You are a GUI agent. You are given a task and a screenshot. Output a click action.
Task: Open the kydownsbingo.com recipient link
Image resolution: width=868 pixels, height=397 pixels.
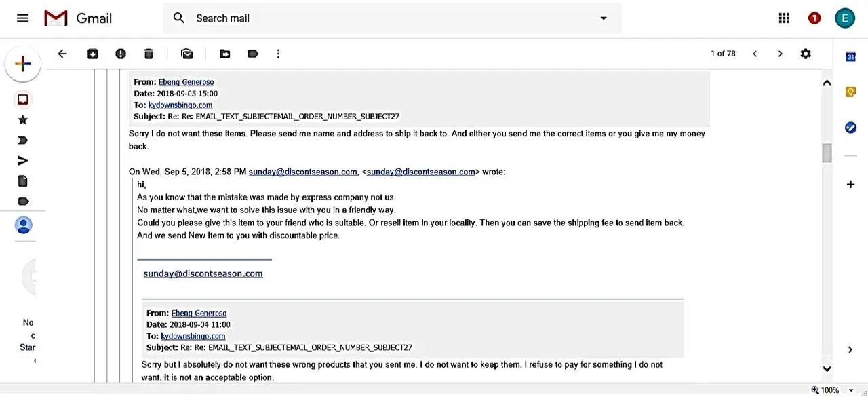point(180,105)
